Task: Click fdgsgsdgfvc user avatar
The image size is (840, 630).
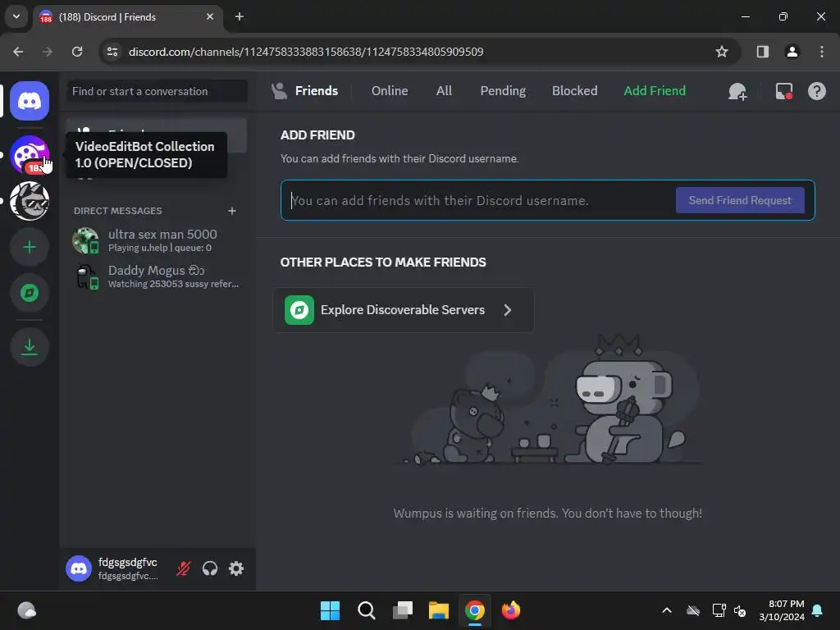Action: 78,568
